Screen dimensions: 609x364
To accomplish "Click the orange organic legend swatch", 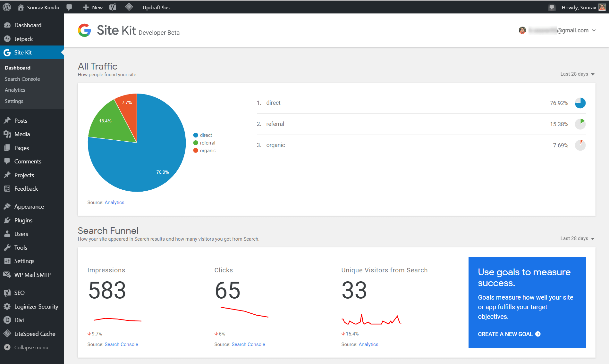I will [x=196, y=151].
